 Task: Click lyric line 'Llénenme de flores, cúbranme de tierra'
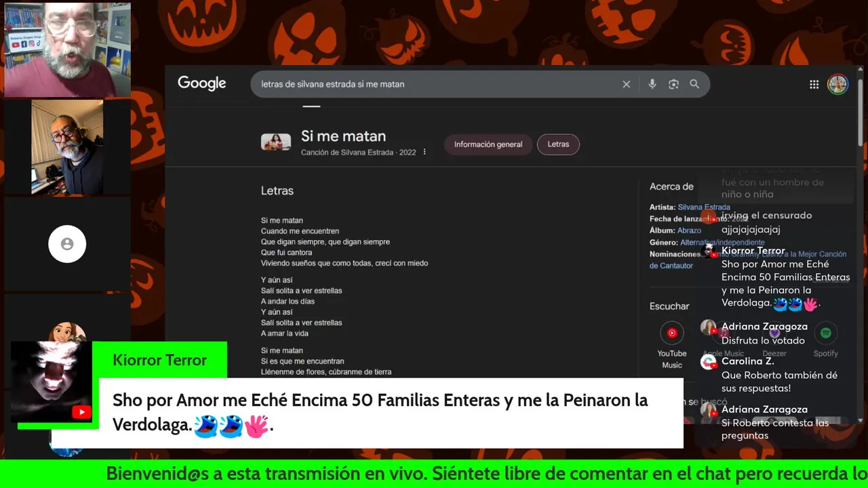[x=326, y=372]
